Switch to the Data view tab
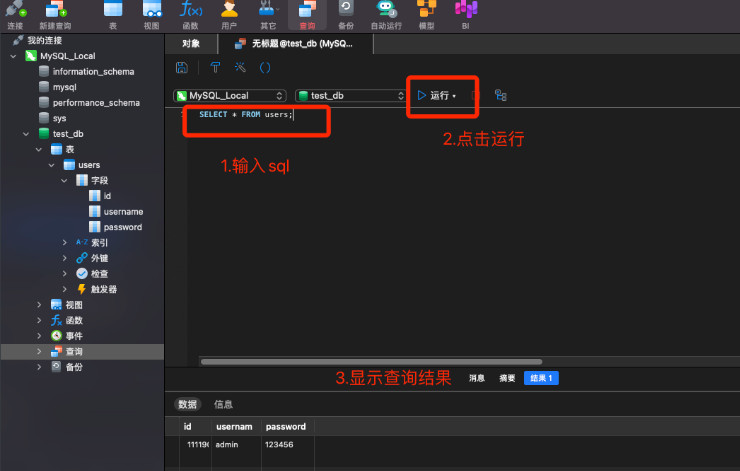Image resolution: width=740 pixels, height=471 pixels. (x=187, y=404)
